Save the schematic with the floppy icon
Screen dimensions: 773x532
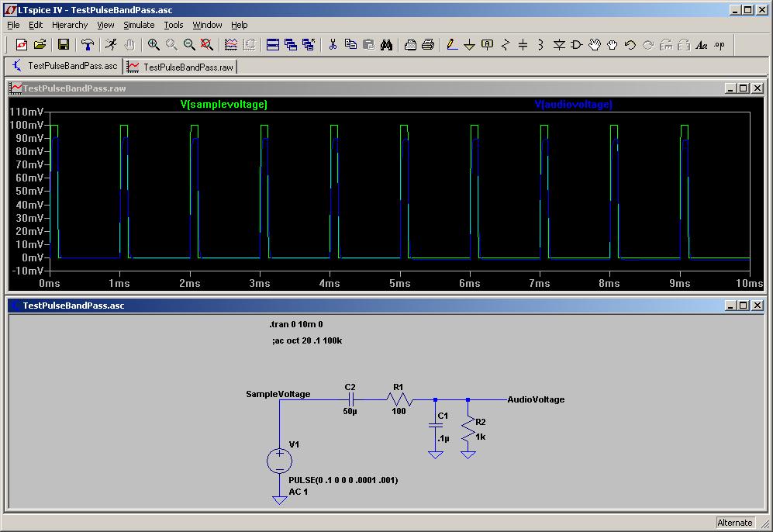pyautogui.click(x=64, y=45)
